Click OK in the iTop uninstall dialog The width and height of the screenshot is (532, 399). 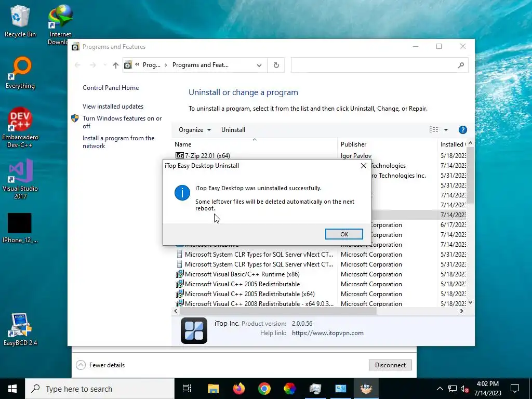click(x=344, y=234)
